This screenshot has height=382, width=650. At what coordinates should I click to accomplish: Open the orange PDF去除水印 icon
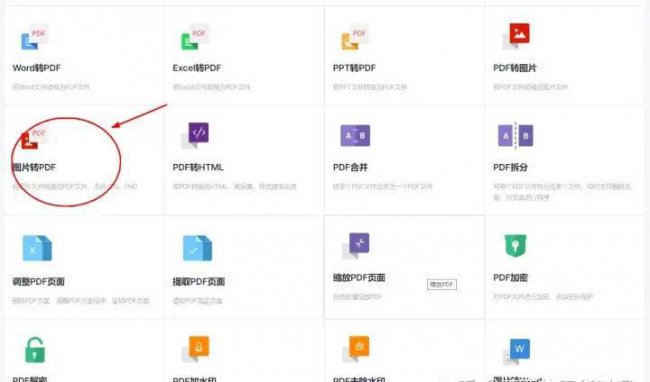356,348
